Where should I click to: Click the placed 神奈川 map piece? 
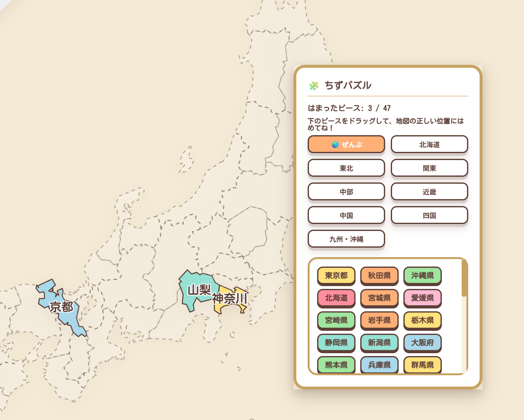pos(231,299)
